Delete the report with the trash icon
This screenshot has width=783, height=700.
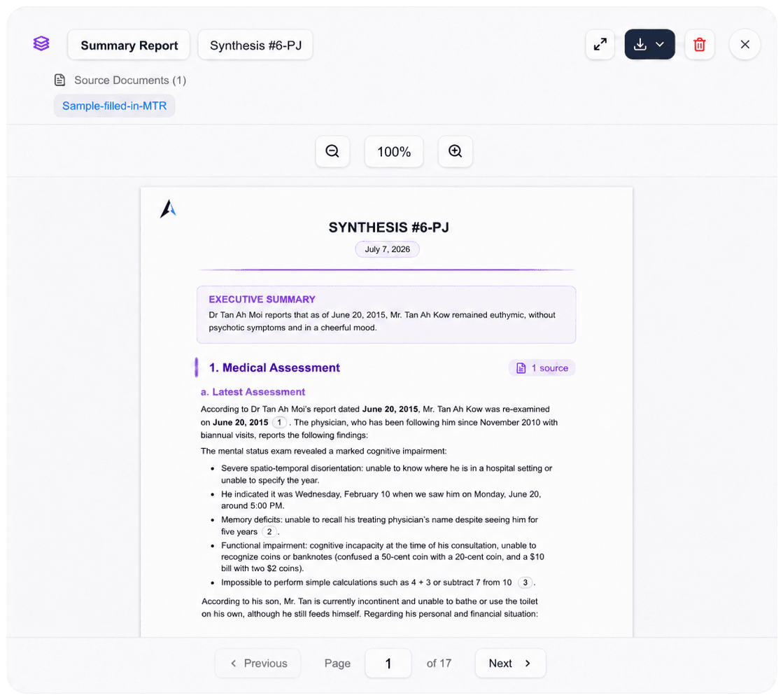[x=699, y=45]
